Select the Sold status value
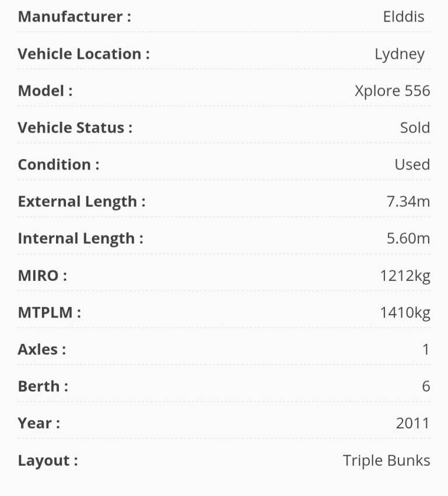 pos(415,128)
